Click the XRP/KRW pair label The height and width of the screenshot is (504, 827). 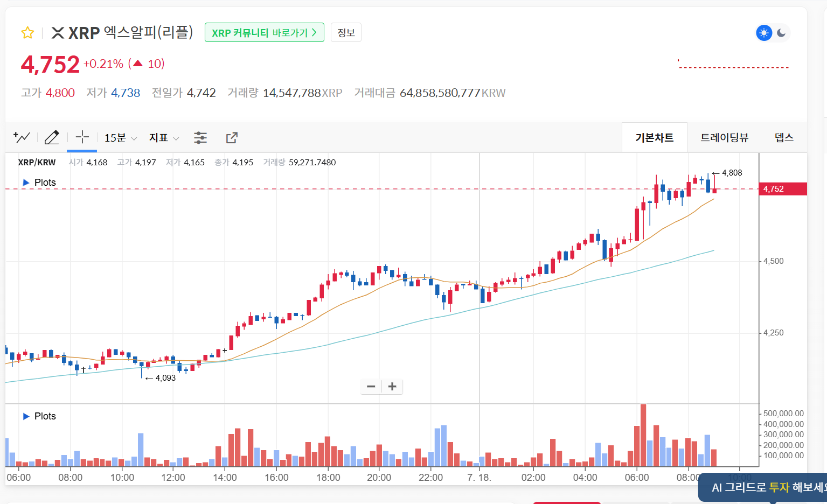pos(37,163)
